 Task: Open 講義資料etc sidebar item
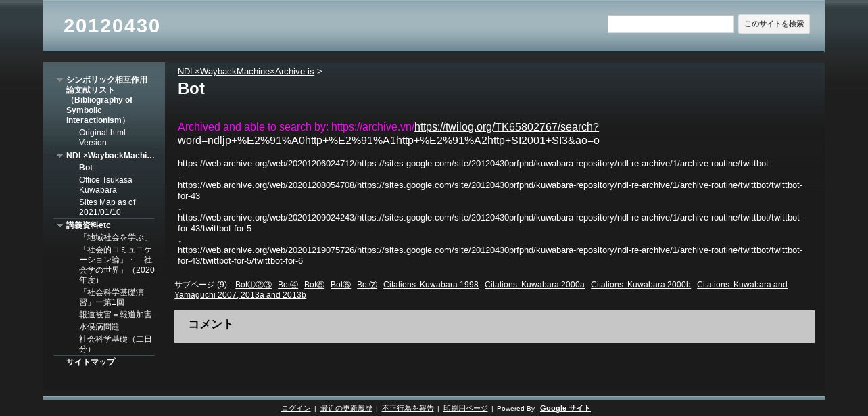(x=89, y=225)
